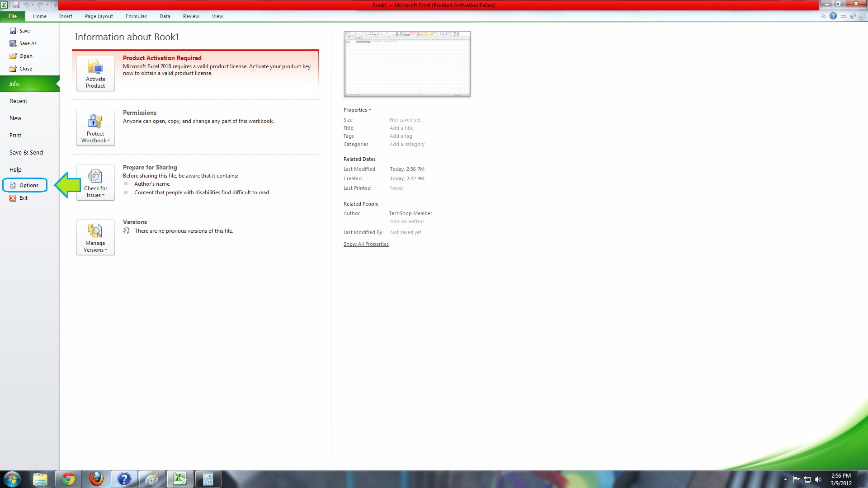Click the workbook preview thumbnail

point(407,64)
